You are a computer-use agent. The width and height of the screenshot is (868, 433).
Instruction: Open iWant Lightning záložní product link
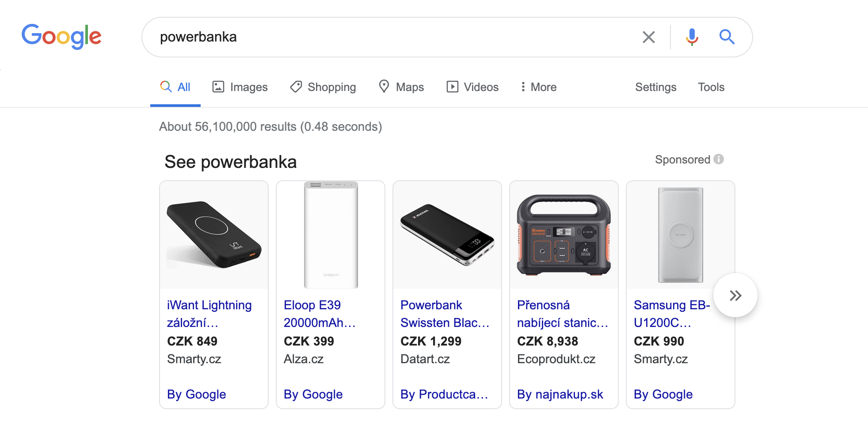pos(209,314)
